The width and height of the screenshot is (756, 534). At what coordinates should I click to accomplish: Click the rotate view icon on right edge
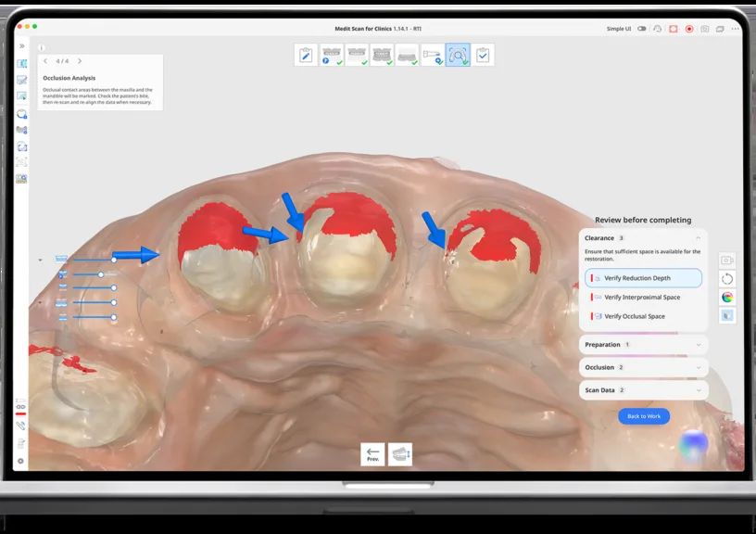click(727, 279)
